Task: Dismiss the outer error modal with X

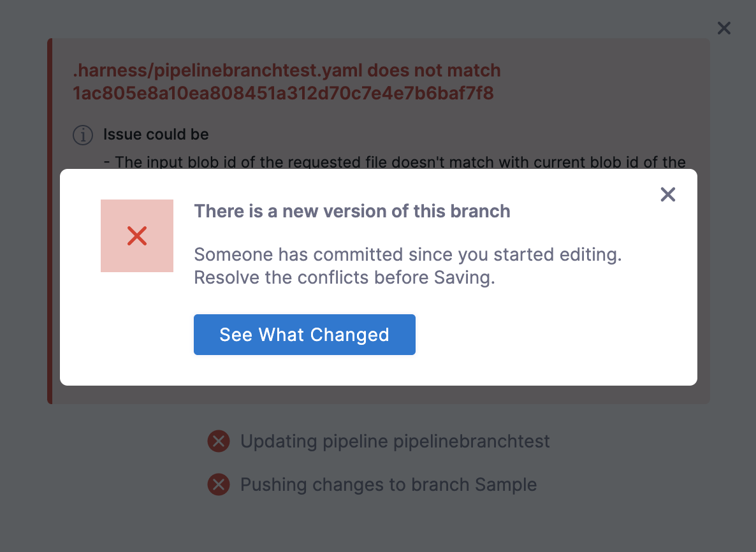Action: (723, 28)
